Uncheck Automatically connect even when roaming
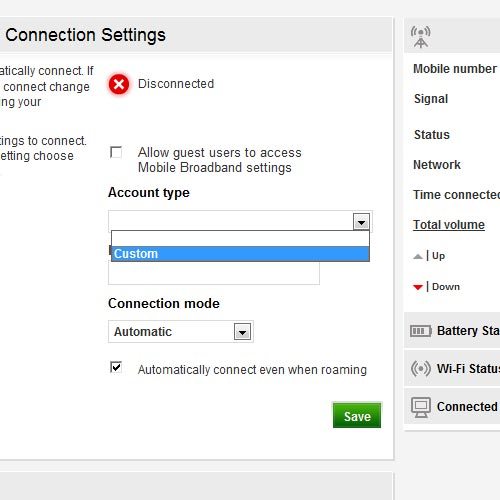Viewport: 500px width, 500px height. click(x=116, y=367)
